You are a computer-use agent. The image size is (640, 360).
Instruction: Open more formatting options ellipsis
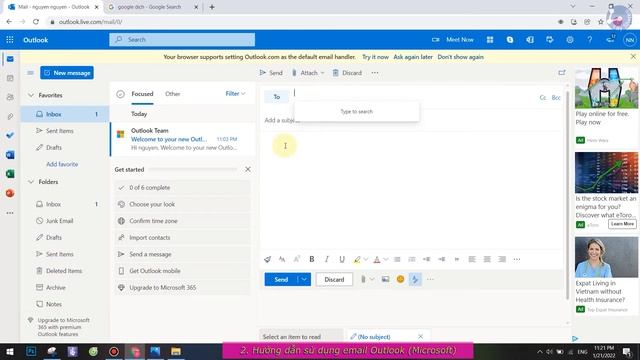pyautogui.click(x=517, y=259)
